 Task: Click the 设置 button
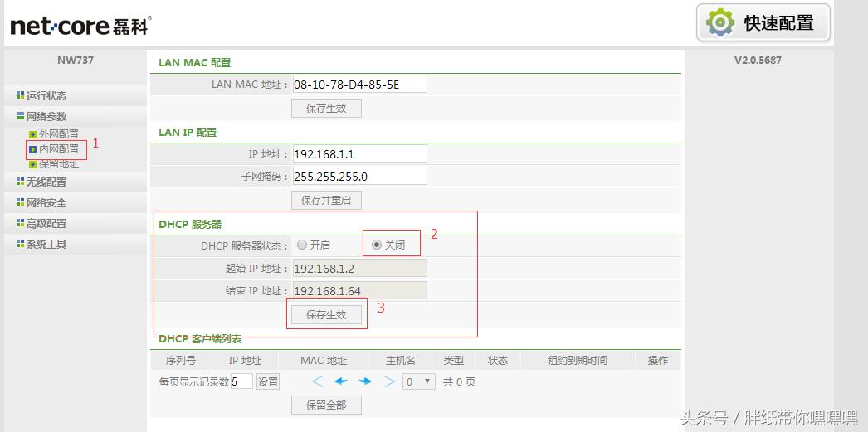click(x=268, y=381)
